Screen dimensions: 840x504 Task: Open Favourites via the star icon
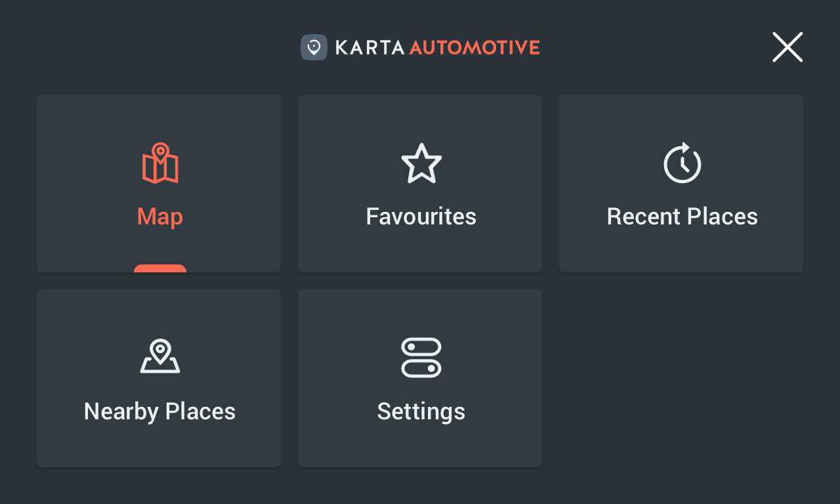pyautogui.click(x=421, y=163)
